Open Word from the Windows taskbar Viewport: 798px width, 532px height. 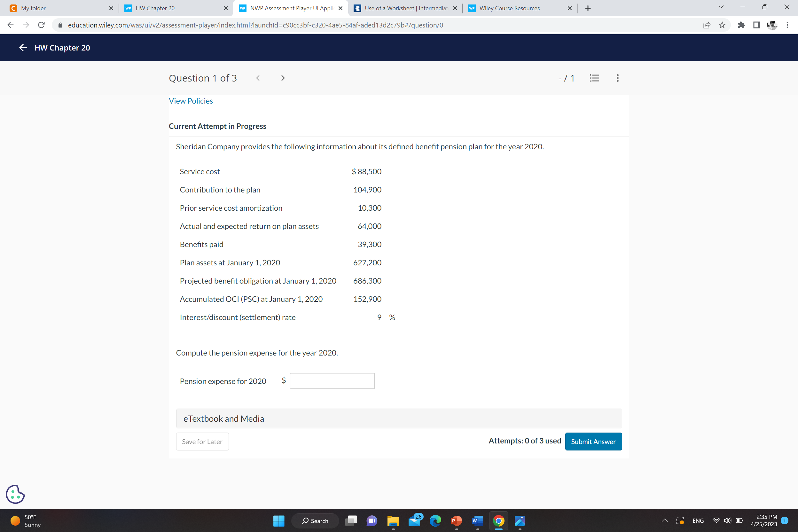pyautogui.click(x=477, y=520)
